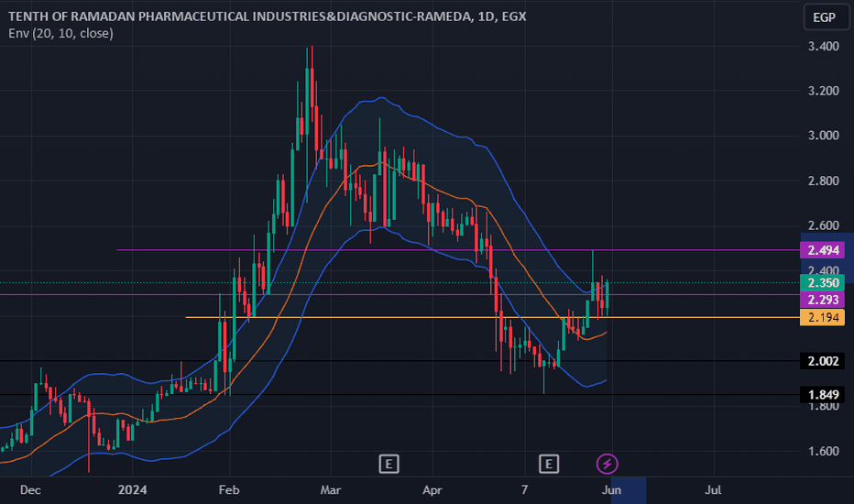Click the Apr label on time axis
Screen dimensions: 854x504
pyautogui.click(x=432, y=490)
